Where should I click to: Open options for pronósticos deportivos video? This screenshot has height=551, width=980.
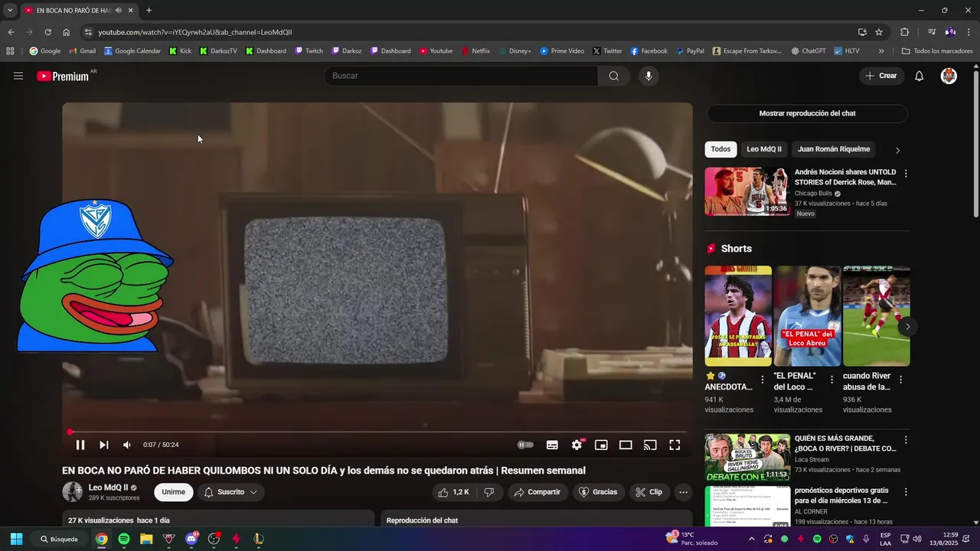(x=906, y=491)
